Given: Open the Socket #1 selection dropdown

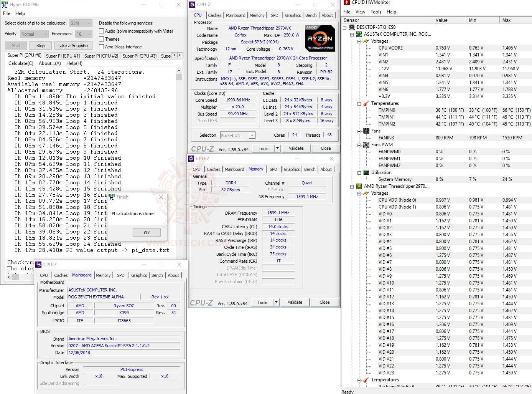Looking at the screenshot, I should pyautogui.click(x=238, y=136).
